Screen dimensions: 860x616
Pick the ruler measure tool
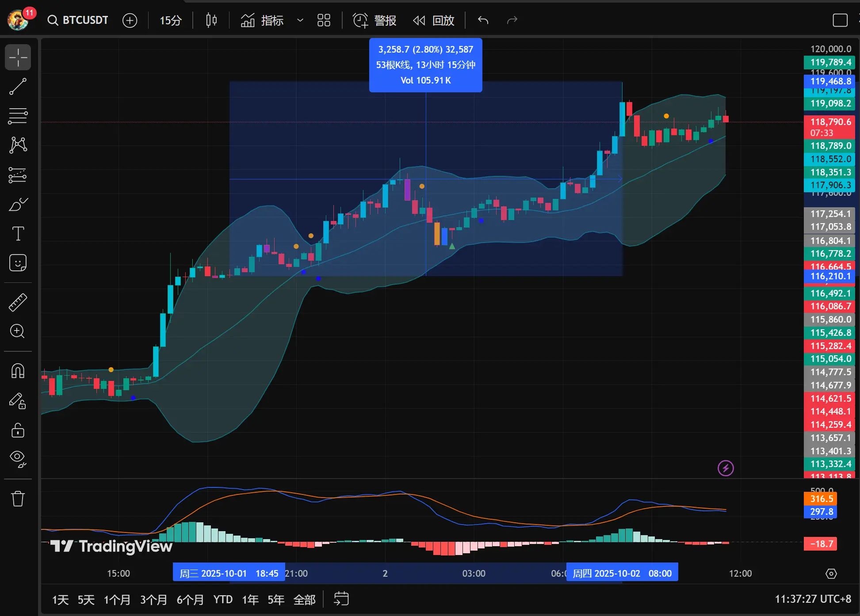pyautogui.click(x=18, y=302)
